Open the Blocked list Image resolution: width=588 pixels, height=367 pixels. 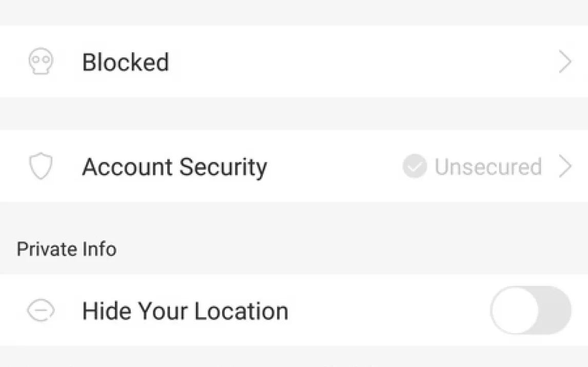126,62
